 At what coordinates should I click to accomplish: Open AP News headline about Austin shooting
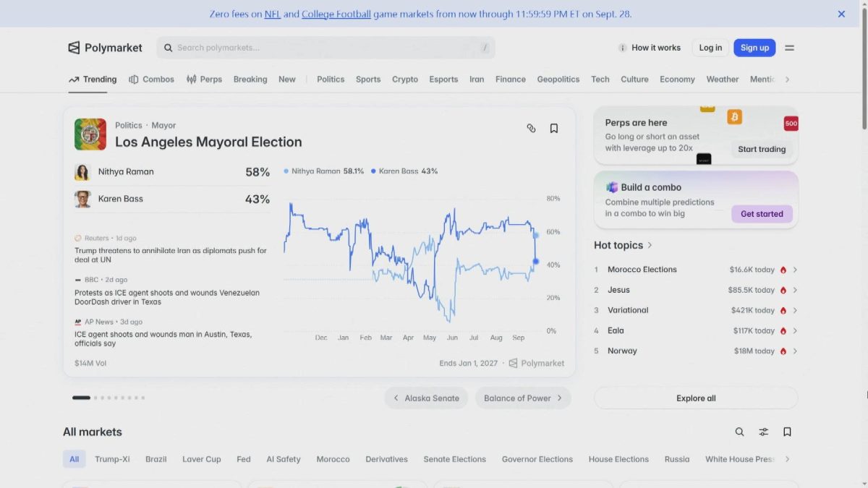coord(163,339)
